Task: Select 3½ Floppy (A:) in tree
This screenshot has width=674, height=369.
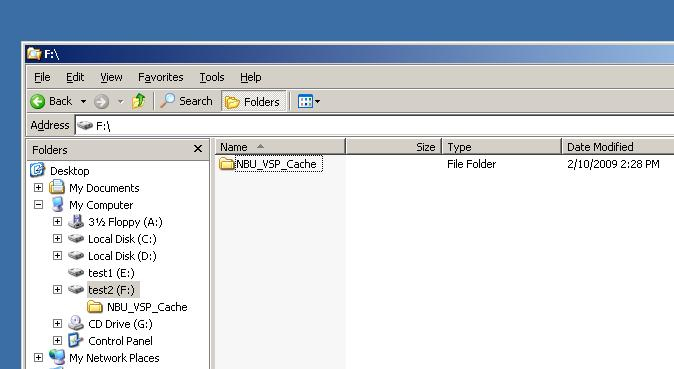Action: point(126,222)
